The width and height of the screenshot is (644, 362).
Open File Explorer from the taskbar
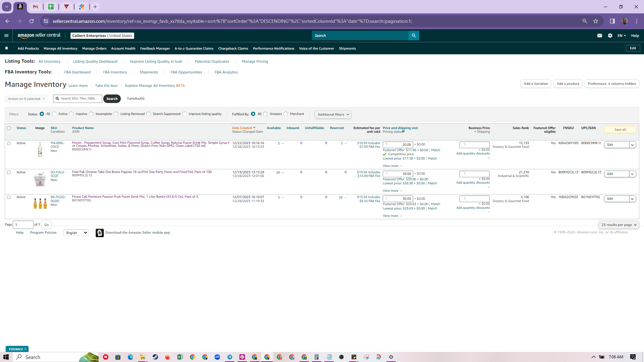pos(143,357)
